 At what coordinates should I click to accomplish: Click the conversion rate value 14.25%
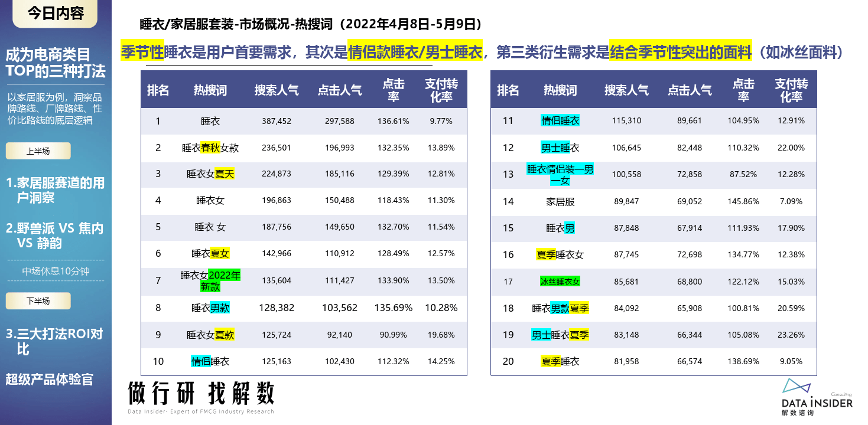click(x=441, y=361)
